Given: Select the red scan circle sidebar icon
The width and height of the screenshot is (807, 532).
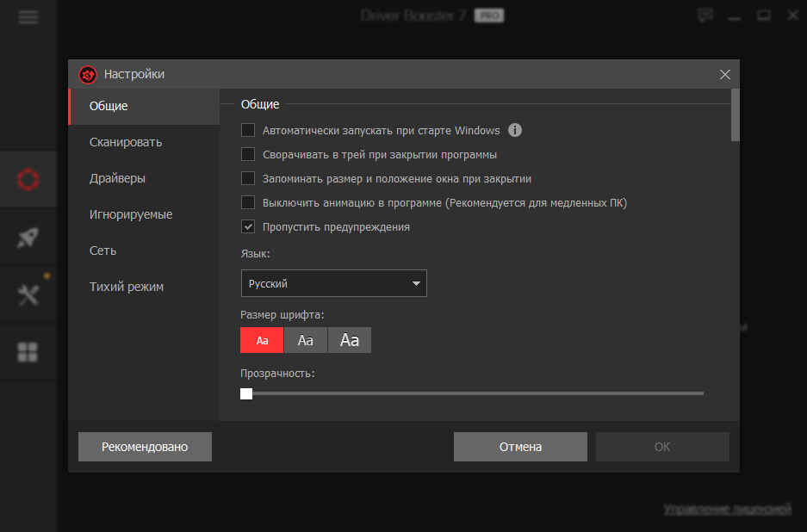Looking at the screenshot, I should (x=28, y=179).
